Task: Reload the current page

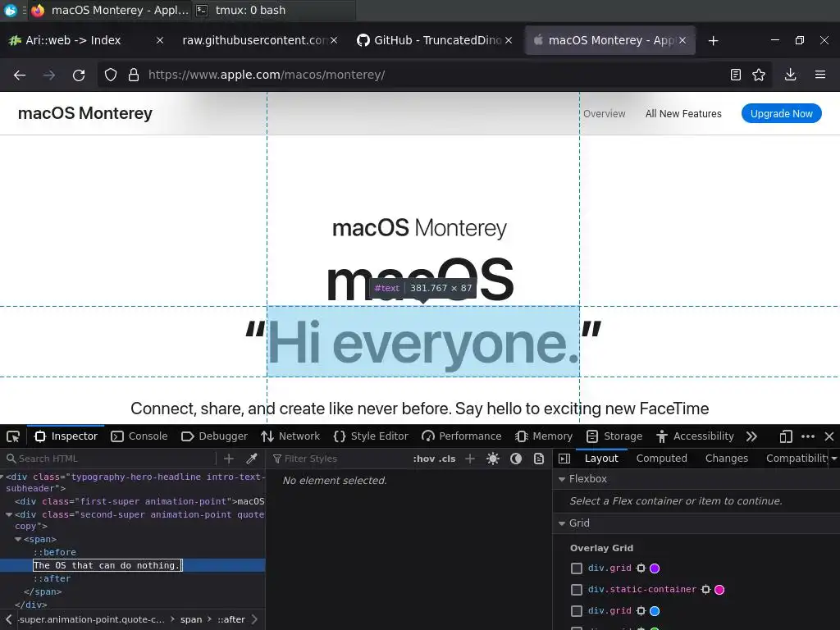Action: tap(79, 75)
